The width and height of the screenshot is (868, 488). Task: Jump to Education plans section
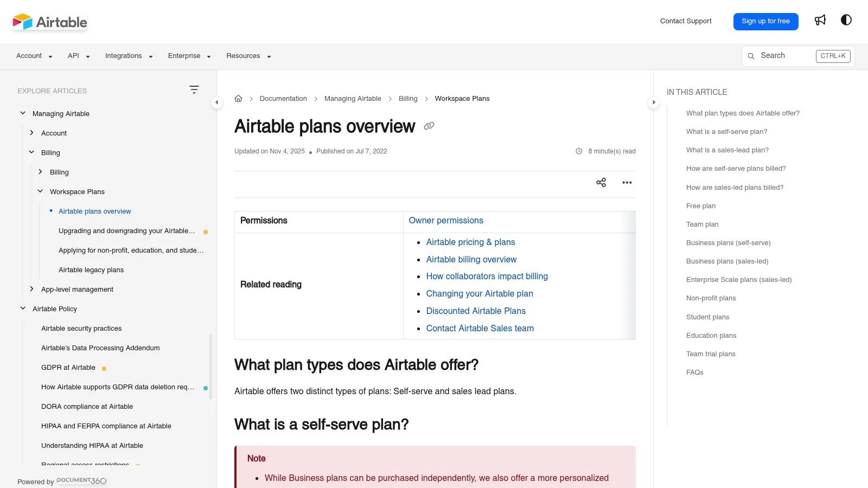point(711,336)
